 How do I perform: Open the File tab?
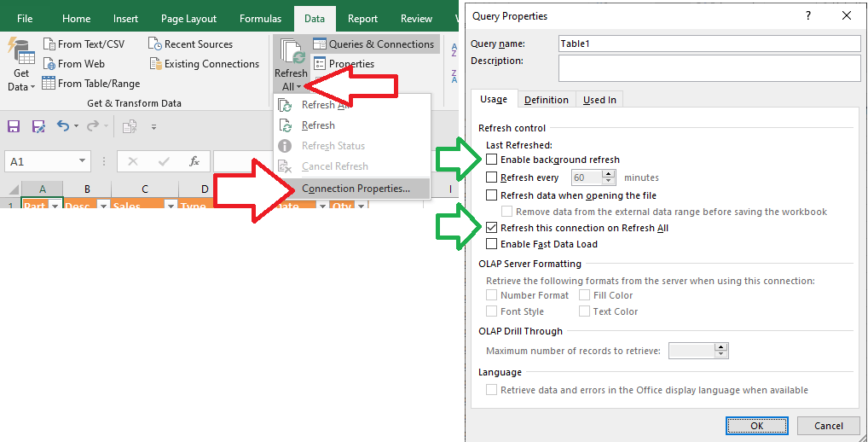25,18
